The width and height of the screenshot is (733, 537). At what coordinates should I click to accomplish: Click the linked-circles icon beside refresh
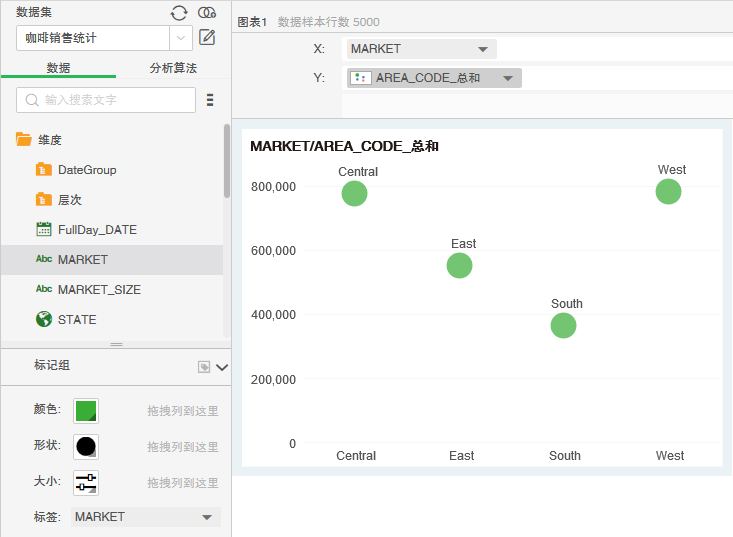(207, 13)
